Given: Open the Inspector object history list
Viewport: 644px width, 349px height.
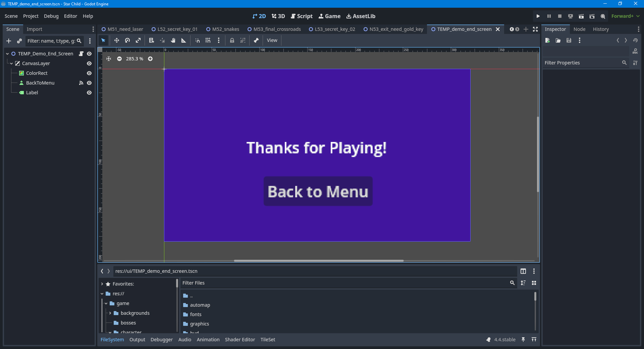Looking at the screenshot, I should click(x=635, y=40).
